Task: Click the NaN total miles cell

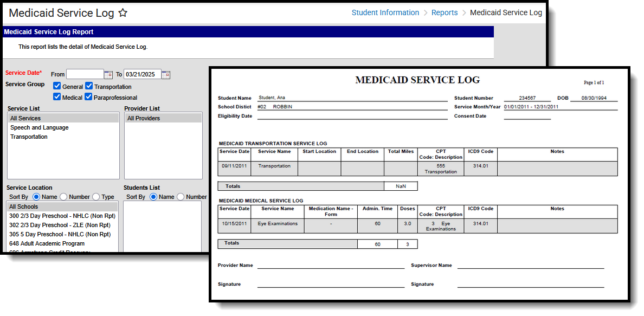Action: tap(401, 186)
